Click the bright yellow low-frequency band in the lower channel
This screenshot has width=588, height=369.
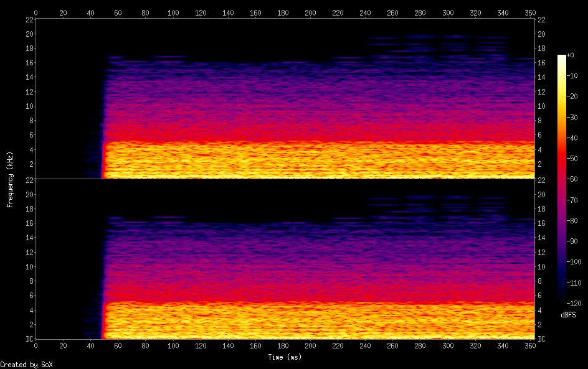pyautogui.click(x=311, y=320)
